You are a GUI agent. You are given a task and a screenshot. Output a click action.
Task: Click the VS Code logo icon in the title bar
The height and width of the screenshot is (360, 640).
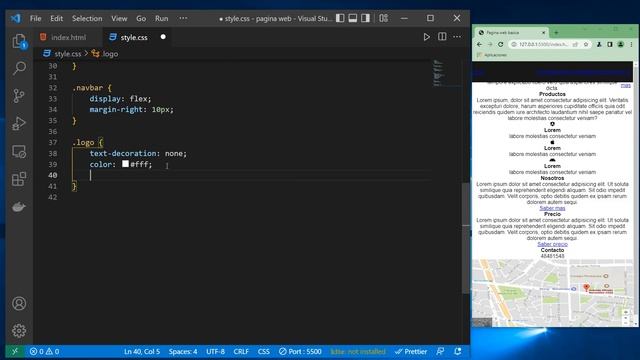click(x=16, y=18)
